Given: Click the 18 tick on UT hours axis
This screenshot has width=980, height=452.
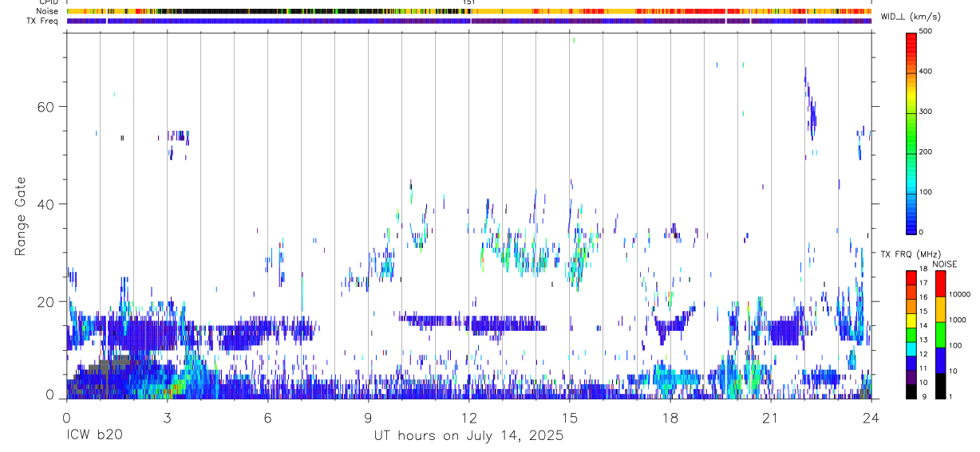Looking at the screenshot, I should 670,417.
